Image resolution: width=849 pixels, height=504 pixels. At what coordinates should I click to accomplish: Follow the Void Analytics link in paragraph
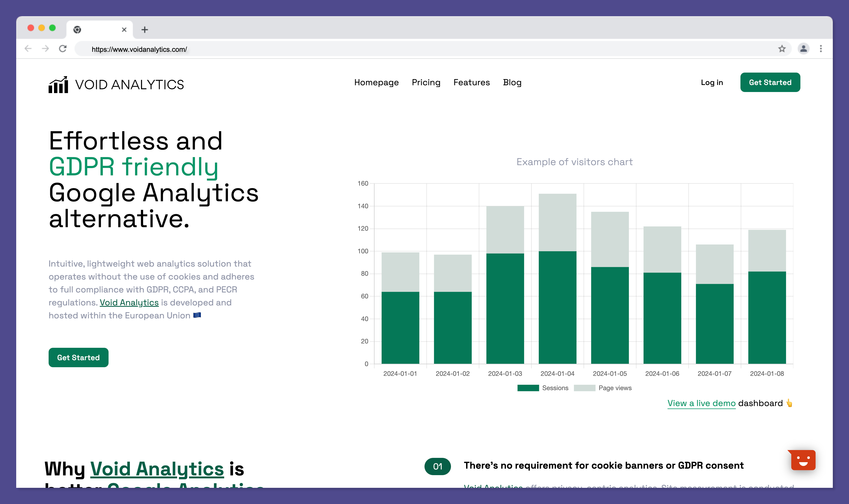pyautogui.click(x=129, y=303)
